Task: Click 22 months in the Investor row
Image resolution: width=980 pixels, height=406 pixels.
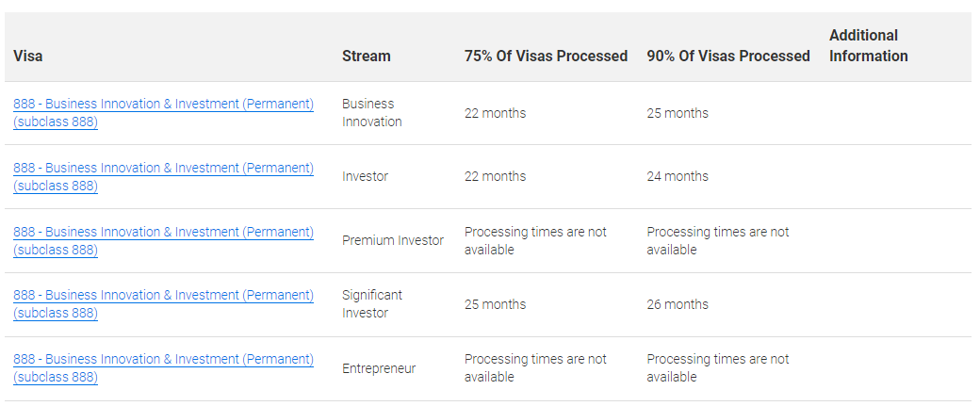Action: [x=495, y=177]
